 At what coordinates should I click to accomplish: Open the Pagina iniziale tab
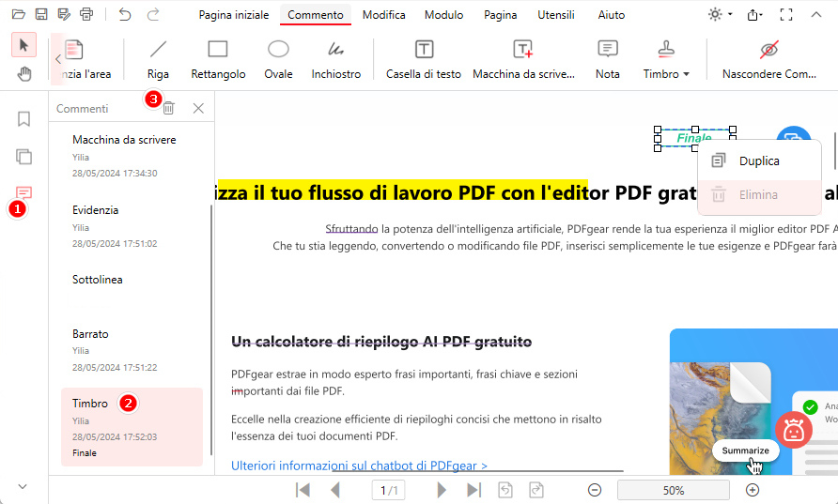(234, 15)
